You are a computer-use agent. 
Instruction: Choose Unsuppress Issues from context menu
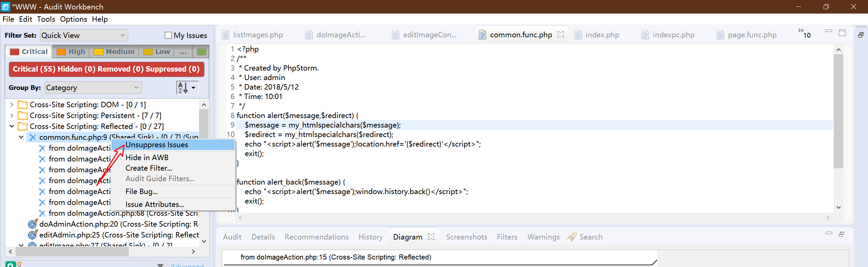(173, 145)
